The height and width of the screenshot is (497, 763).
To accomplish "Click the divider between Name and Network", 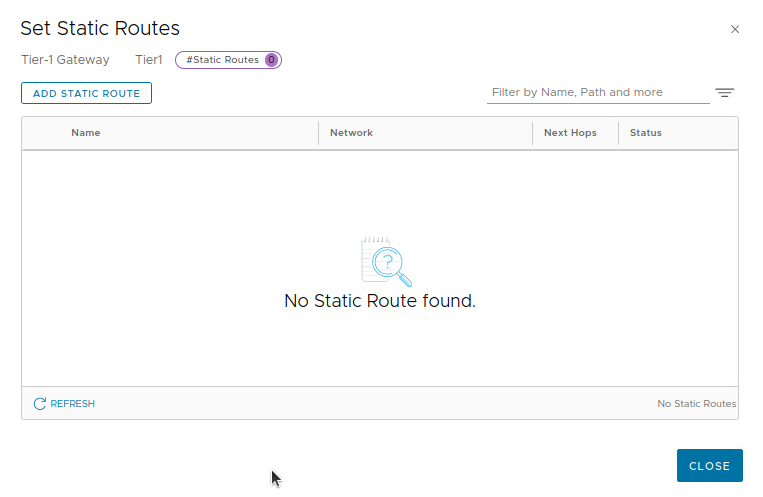I will (319, 133).
